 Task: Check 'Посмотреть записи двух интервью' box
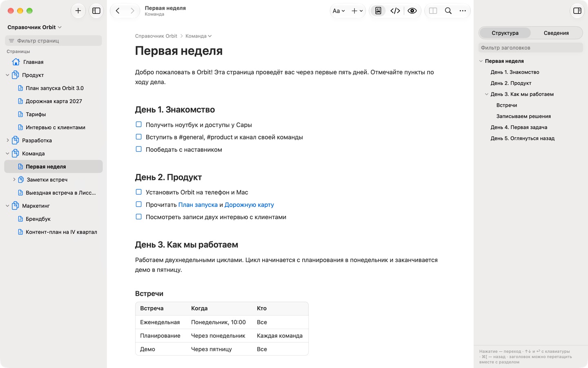point(139,217)
